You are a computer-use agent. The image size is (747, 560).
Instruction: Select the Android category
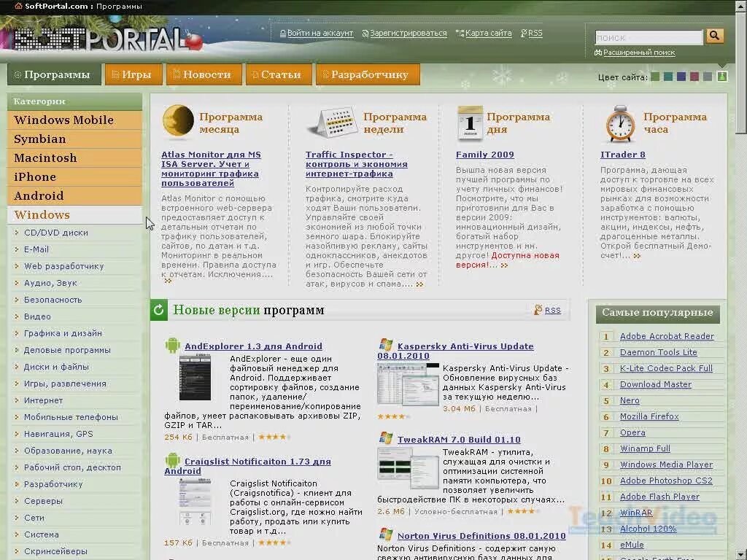75,195
